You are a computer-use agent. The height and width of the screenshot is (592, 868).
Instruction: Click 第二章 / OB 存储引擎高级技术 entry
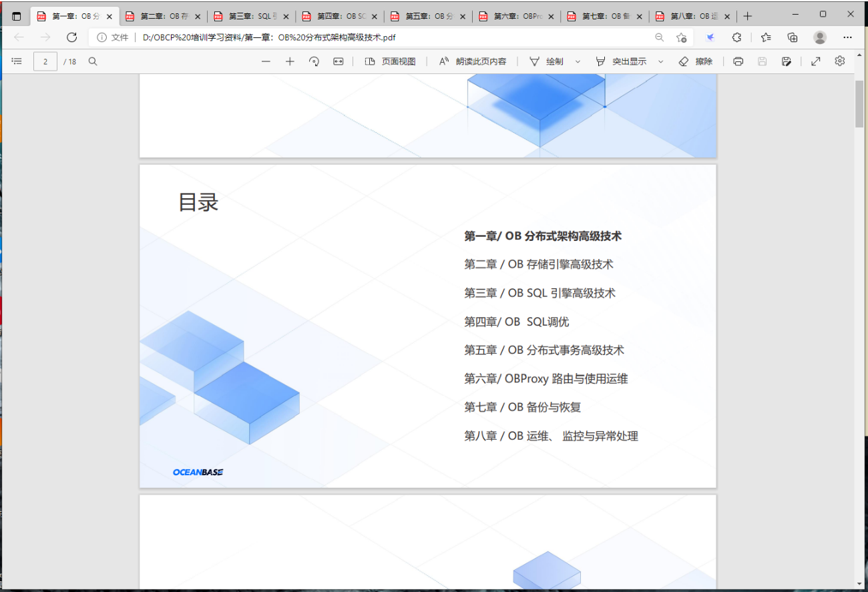click(x=539, y=264)
